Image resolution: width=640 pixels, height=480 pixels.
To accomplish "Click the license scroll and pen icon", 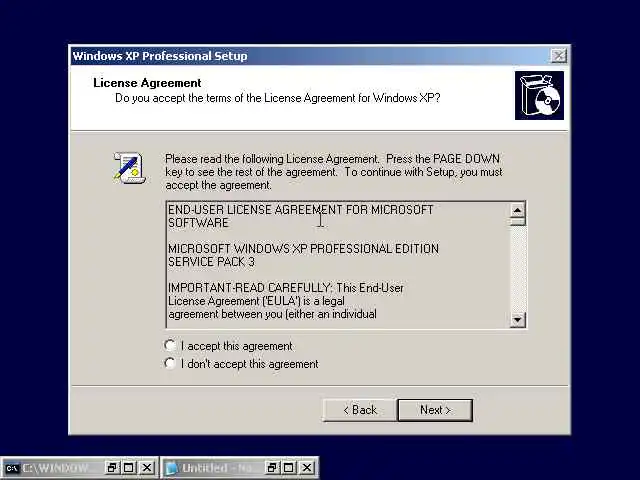I will pos(129,168).
